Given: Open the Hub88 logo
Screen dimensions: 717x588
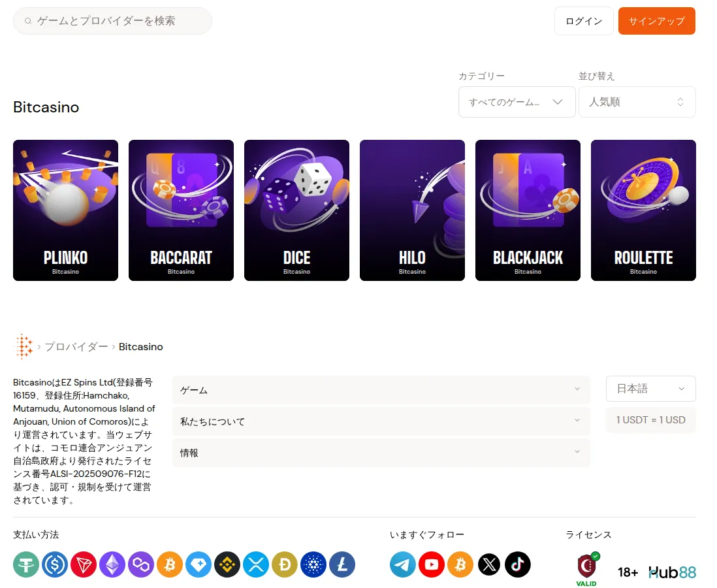Looking at the screenshot, I should click(672, 572).
